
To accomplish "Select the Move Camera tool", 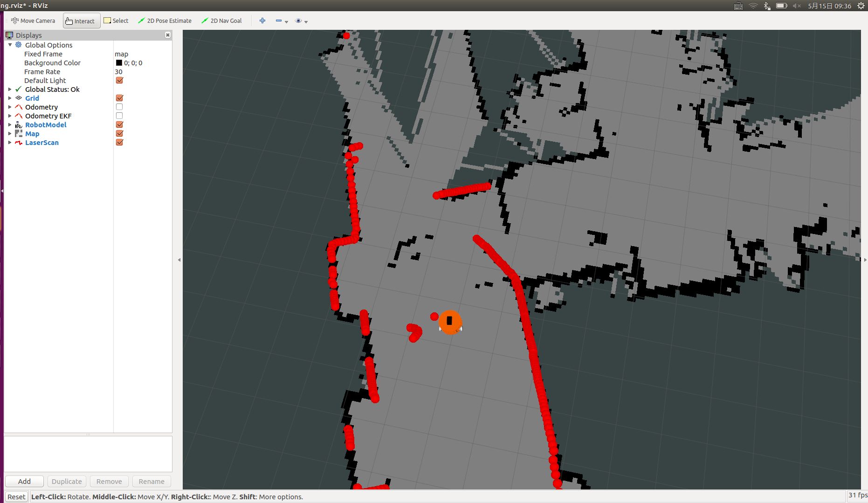I will click(33, 21).
